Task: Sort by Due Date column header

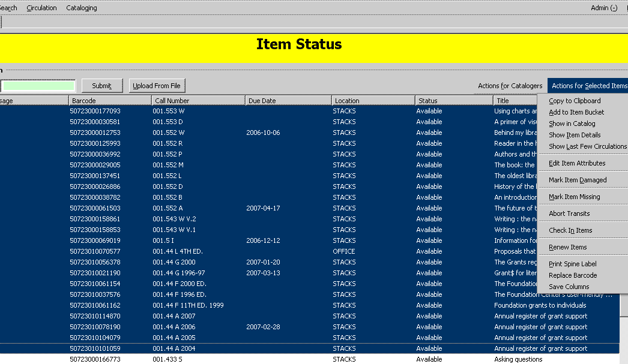Action: pyautogui.click(x=288, y=101)
